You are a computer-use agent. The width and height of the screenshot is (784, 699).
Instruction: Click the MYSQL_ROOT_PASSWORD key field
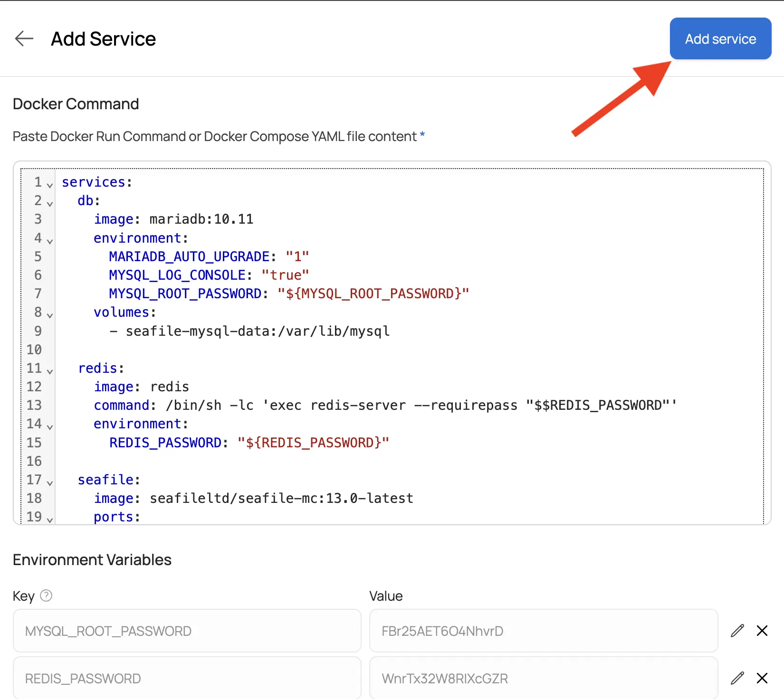[x=187, y=631]
